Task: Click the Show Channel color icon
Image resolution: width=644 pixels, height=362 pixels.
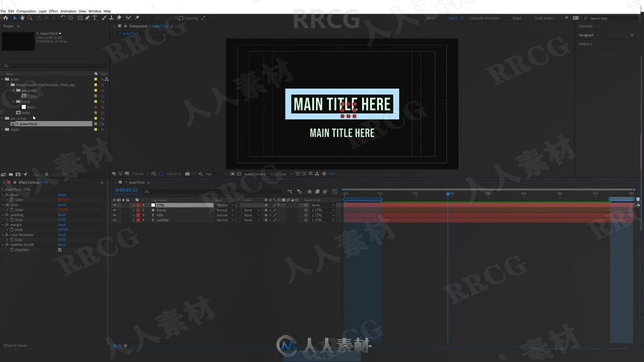Action: [200, 174]
